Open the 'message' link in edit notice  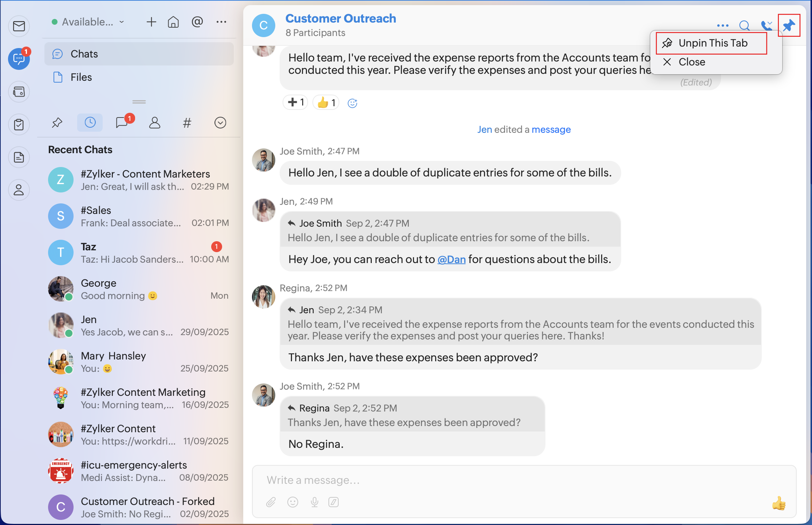(x=551, y=130)
